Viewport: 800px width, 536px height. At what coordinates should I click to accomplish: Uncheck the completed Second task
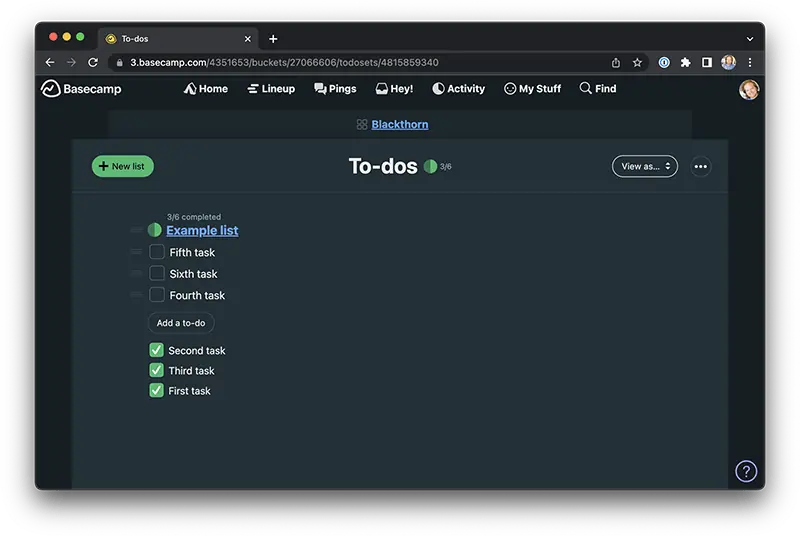[156, 350]
